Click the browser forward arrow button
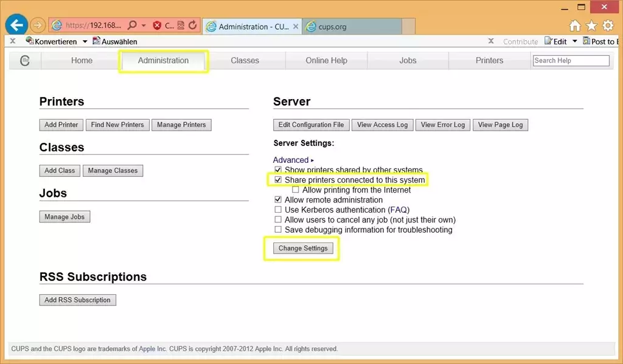 [x=38, y=25]
